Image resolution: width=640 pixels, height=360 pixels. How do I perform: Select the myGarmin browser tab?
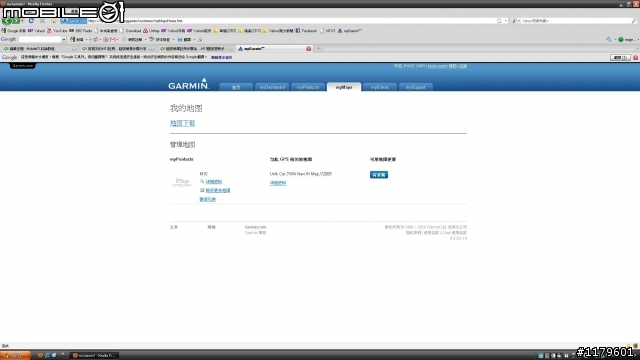point(274,49)
